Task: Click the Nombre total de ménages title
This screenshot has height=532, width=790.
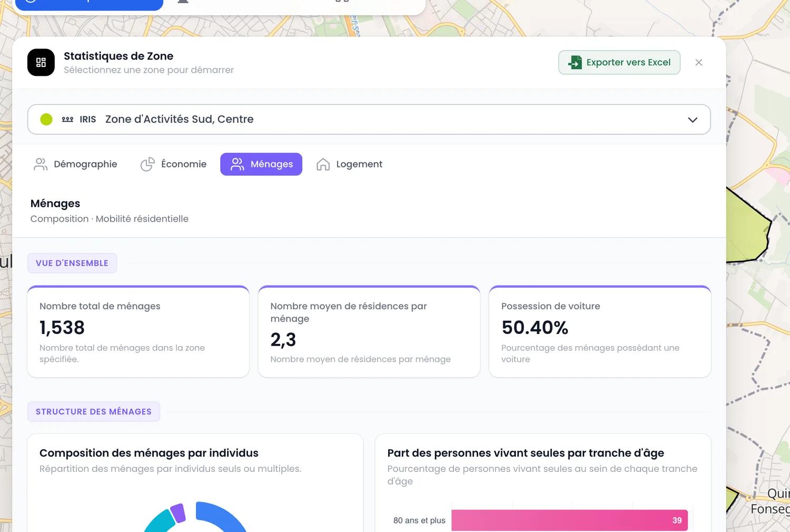Action: pyautogui.click(x=100, y=306)
